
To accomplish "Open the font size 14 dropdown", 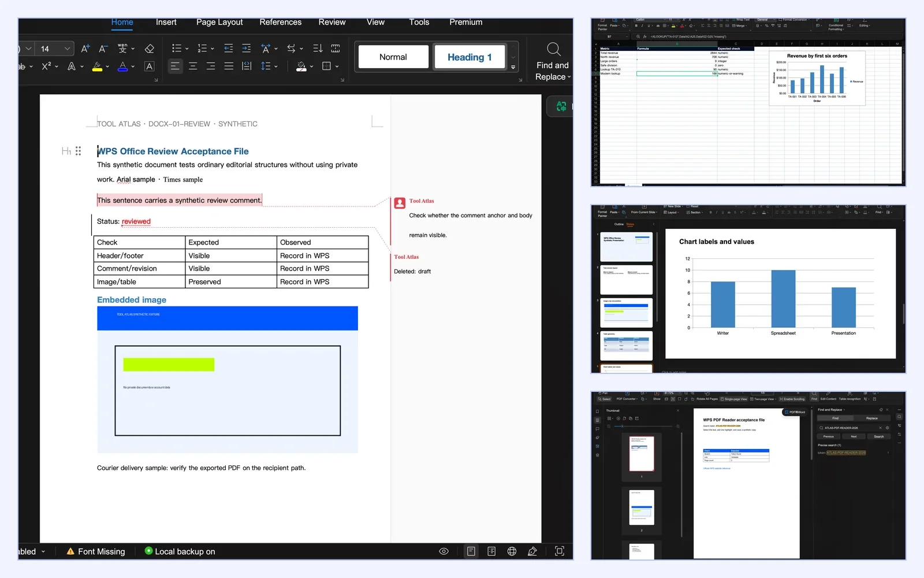I will click(x=67, y=49).
